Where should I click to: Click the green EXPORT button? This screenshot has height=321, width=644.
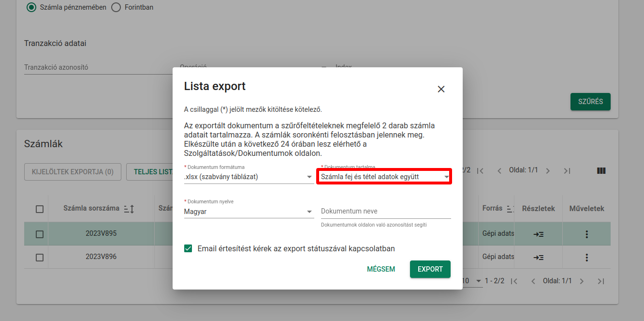(x=430, y=269)
